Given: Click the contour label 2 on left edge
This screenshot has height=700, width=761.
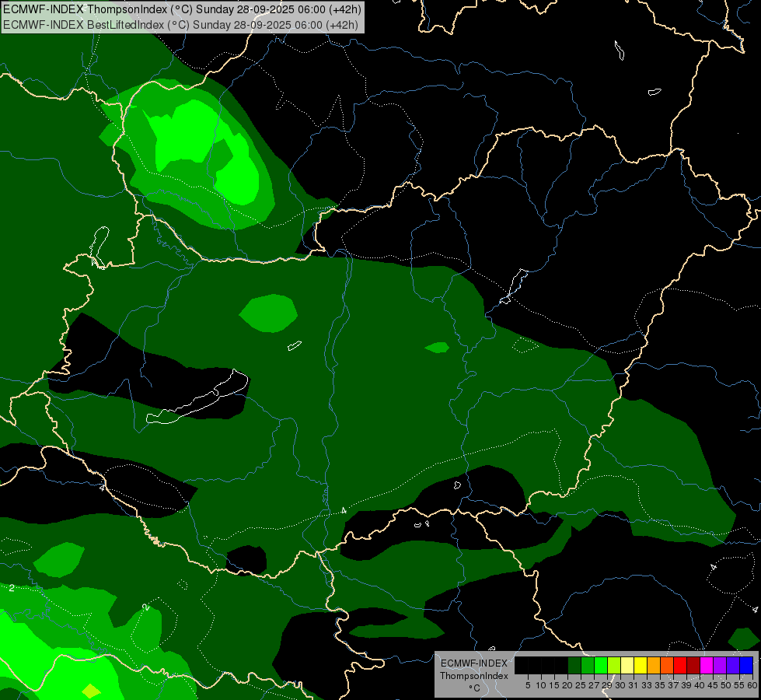Looking at the screenshot, I should point(11,588).
